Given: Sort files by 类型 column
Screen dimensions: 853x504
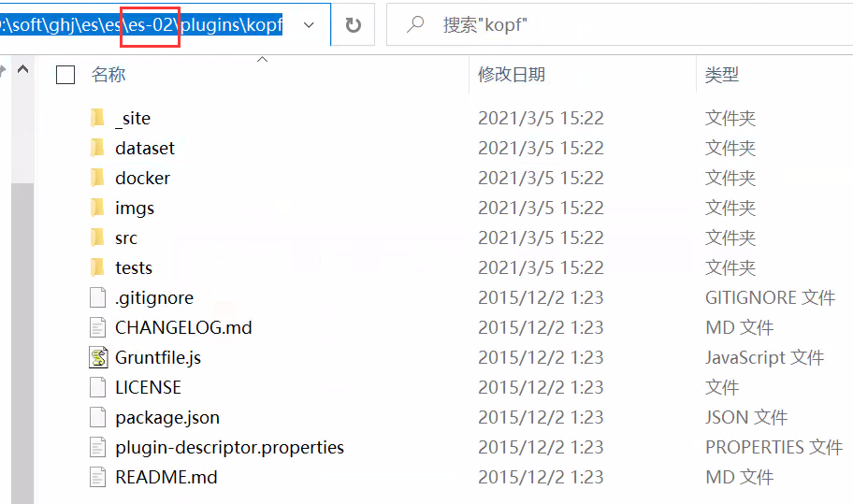Looking at the screenshot, I should click(722, 75).
